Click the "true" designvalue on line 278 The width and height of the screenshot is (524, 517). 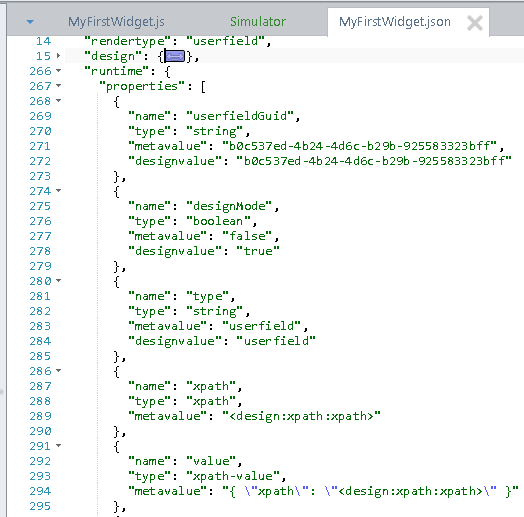[x=258, y=251]
